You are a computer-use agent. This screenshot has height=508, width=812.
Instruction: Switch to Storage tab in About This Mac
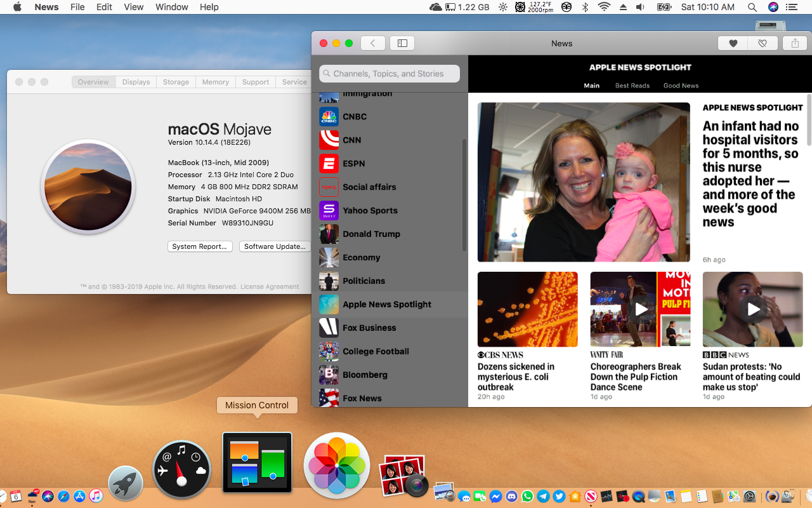pos(176,82)
